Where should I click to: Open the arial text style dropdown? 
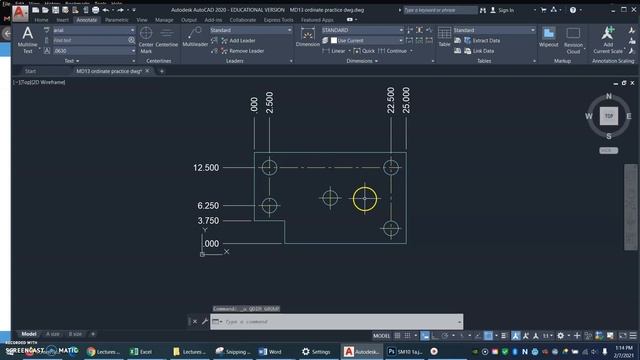pyautogui.click(x=132, y=30)
